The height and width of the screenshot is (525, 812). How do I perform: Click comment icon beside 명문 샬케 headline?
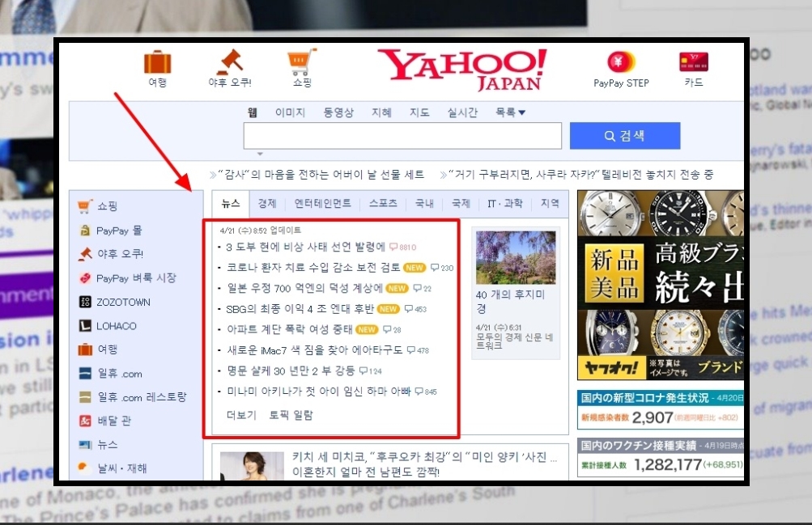[363, 370]
